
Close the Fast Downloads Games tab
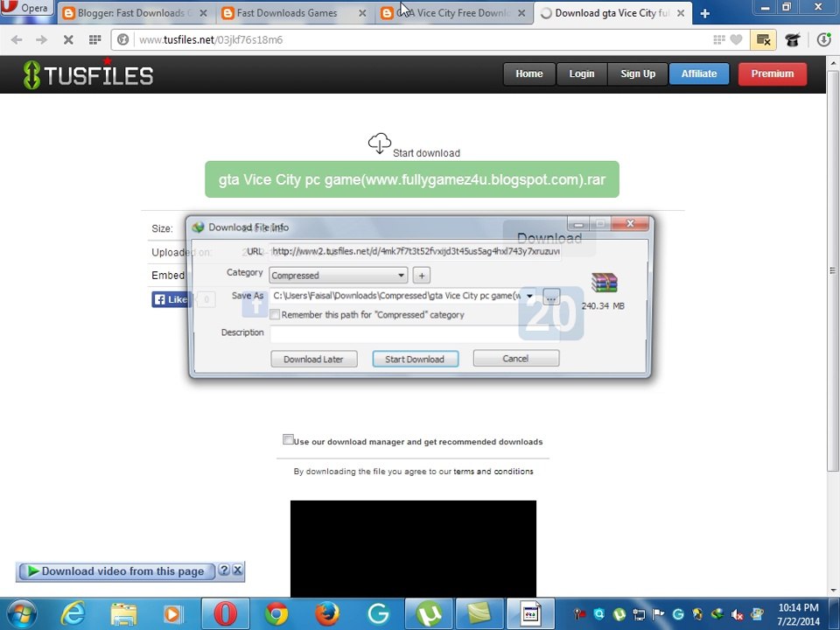[362, 13]
